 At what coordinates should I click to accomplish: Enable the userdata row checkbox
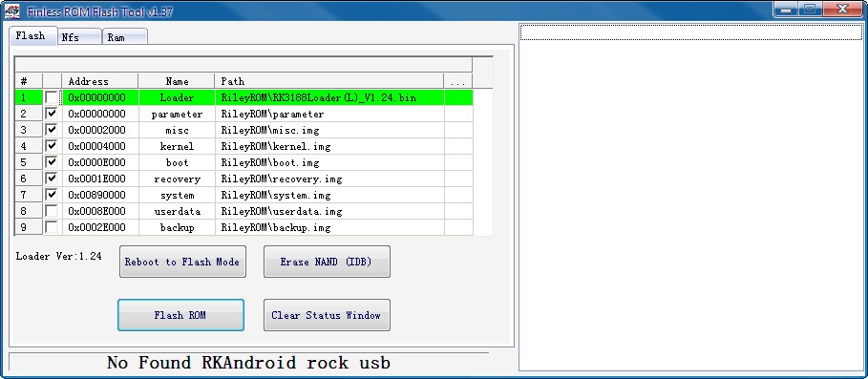[x=52, y=211]
